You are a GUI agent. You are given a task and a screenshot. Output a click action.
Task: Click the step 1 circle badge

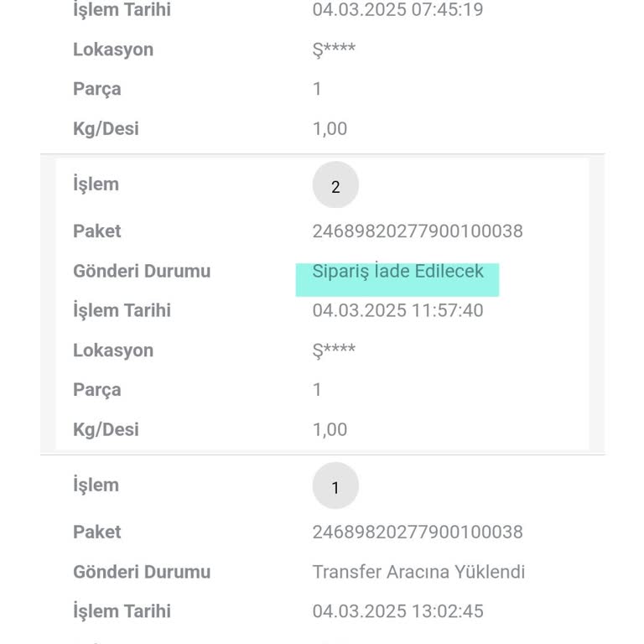point(335,486)
